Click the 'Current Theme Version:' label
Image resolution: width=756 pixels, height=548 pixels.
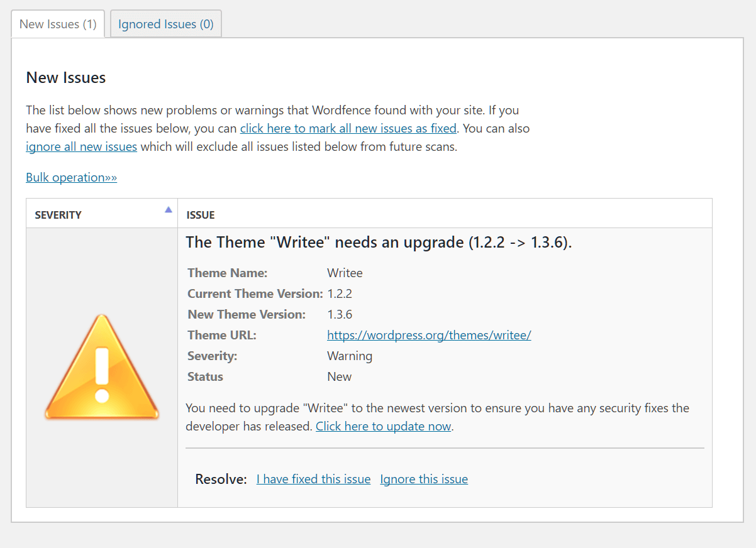click(255, 293)
